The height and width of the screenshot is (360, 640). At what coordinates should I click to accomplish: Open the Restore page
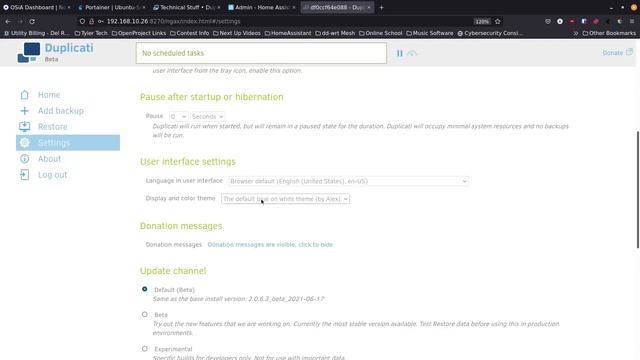tap(53, 127)
